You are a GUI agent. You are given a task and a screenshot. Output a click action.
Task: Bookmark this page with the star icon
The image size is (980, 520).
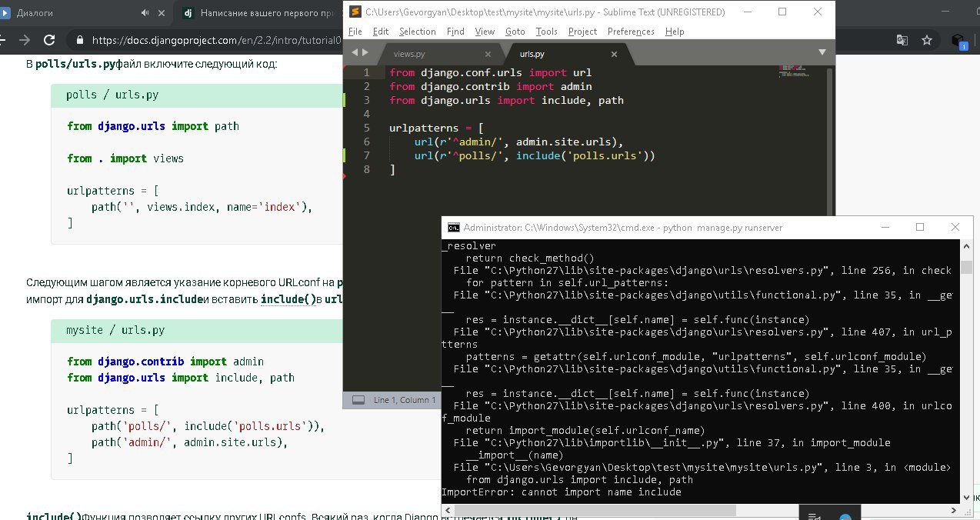927,40
